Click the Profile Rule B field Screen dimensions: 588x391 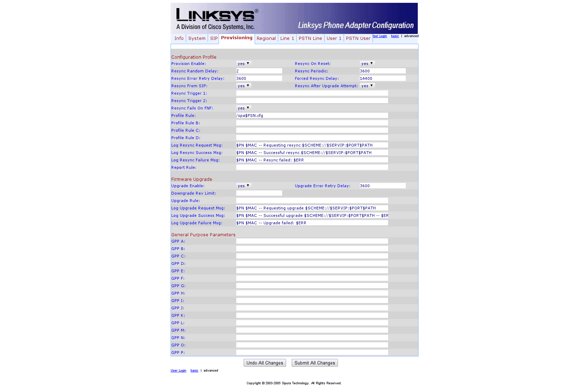[x=312, y=123]
